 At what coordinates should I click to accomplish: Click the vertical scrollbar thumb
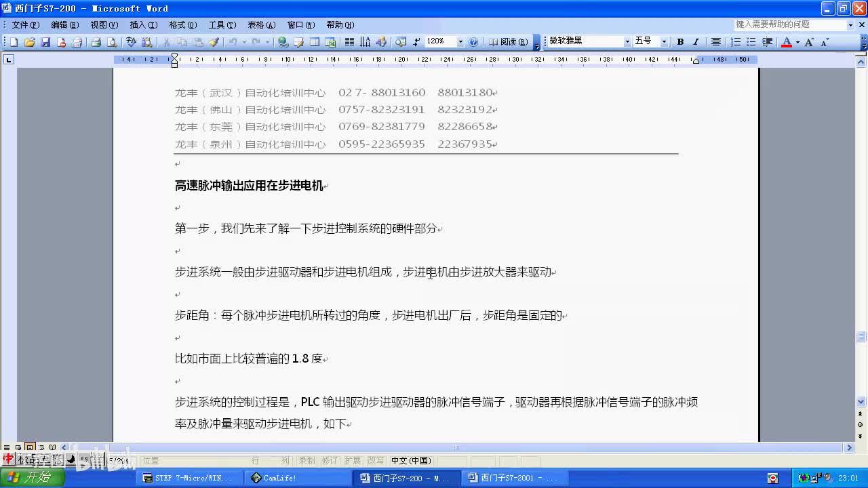pos(861,337)
